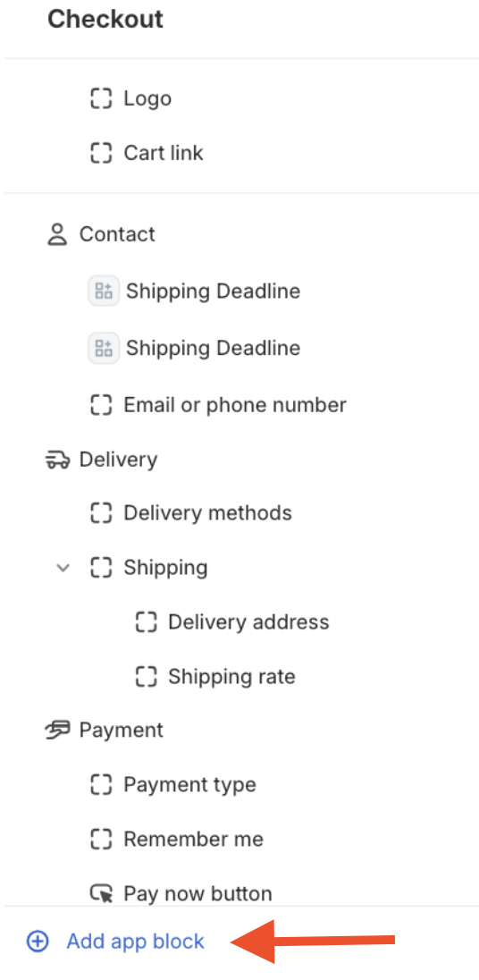Screen dimensions: 479x980
Task: Choose the Shipping rate item
Action: [231, 676]
